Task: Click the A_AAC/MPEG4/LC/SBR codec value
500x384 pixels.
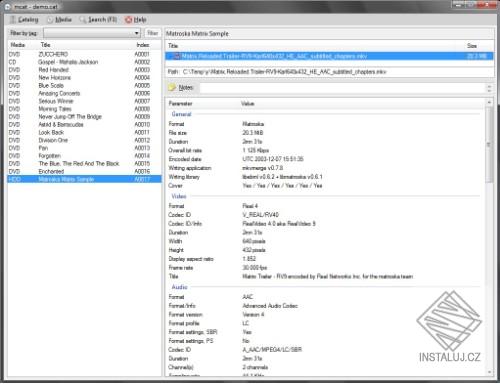Action: click(272, 350)
